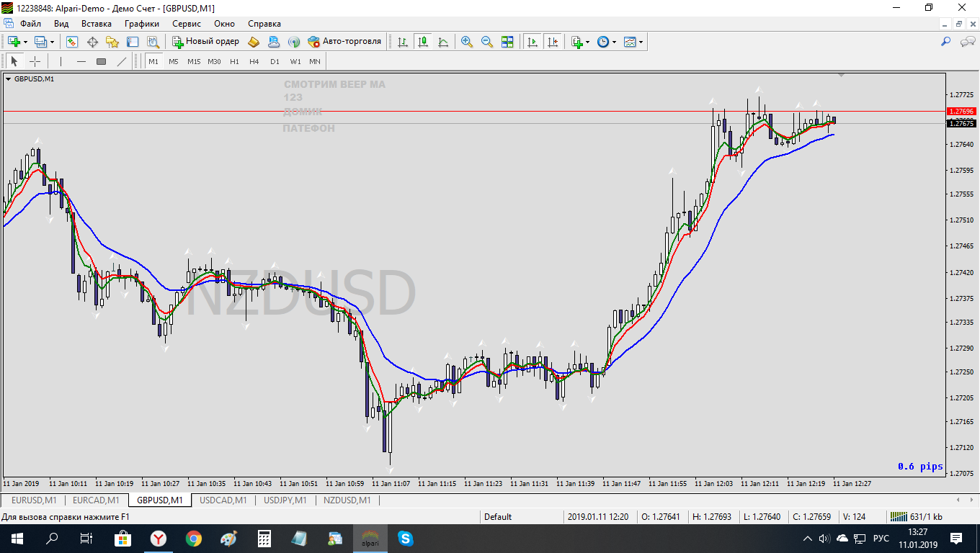Open the Strategy Tester icon
This screenshot has height=553, width=980.
tap(153, 42)
